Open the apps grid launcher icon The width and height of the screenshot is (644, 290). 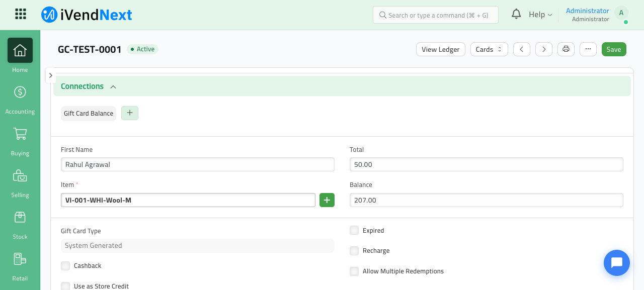click(x=21, y=14)
